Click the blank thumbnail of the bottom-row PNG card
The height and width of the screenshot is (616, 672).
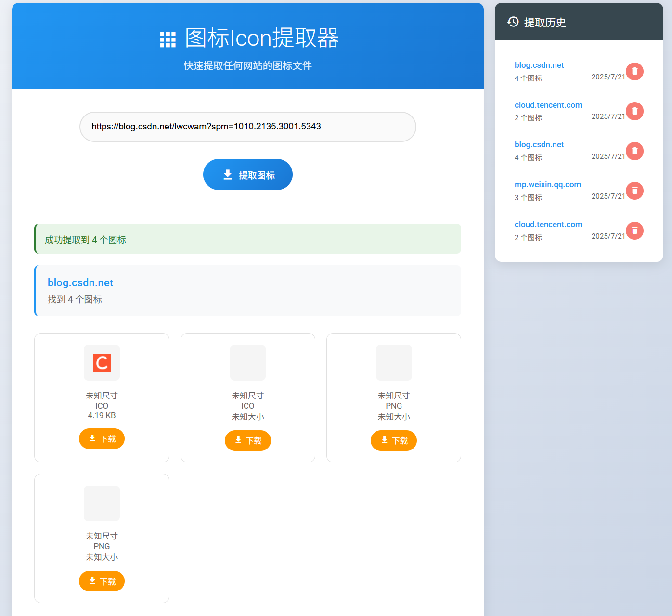[x=102, y=503]
